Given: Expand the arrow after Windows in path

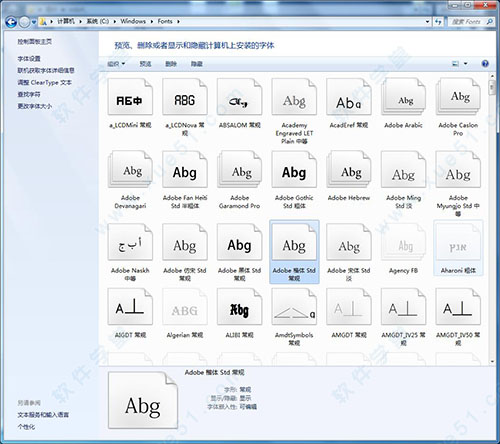Looking at the screenshot, I should 152,21.
